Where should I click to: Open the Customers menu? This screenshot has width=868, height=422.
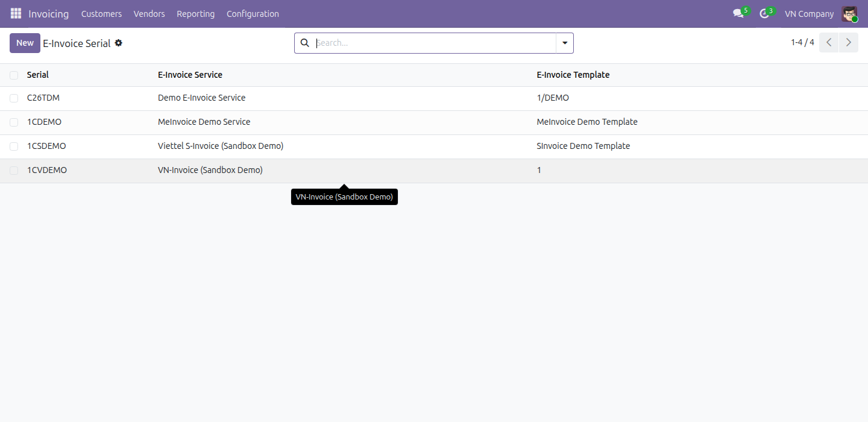[101, 13]
